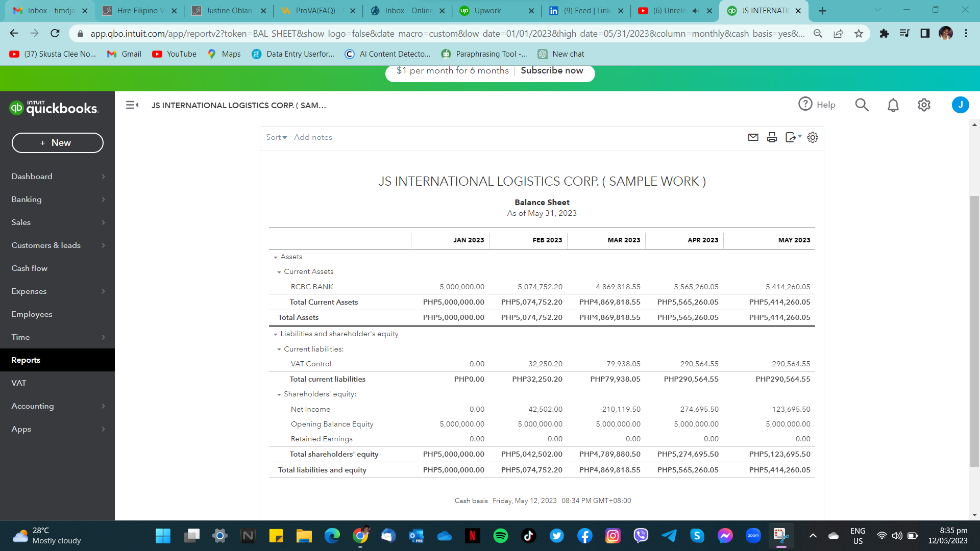This screenshot has width=980, height=551.
Task: Open the Sort dropdown
Action: pyautogui.click(x=276, y=137)
